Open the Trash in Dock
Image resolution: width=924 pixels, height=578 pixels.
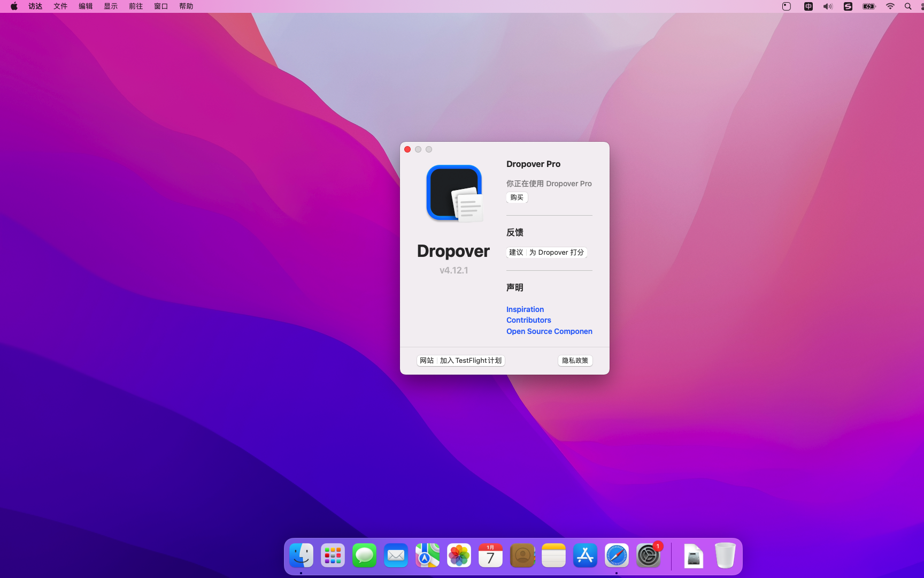pos(725,556)
